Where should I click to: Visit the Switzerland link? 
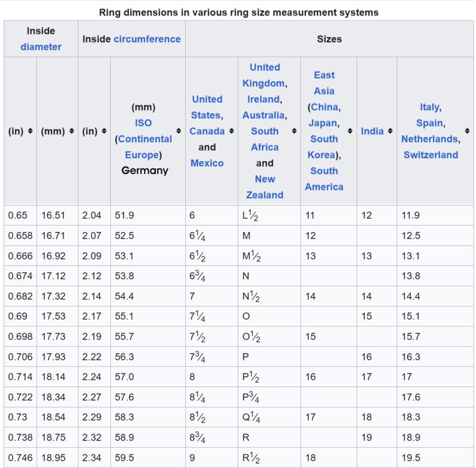point(431,155)
